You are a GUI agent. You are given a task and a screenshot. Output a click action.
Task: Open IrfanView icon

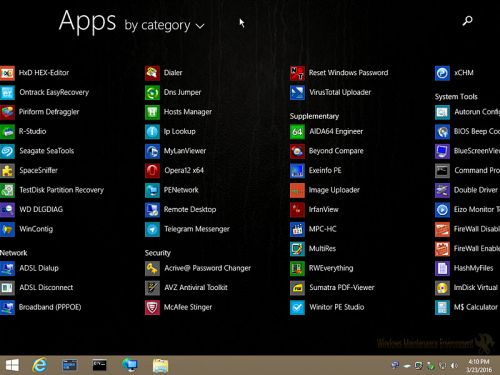coord(297,210)
